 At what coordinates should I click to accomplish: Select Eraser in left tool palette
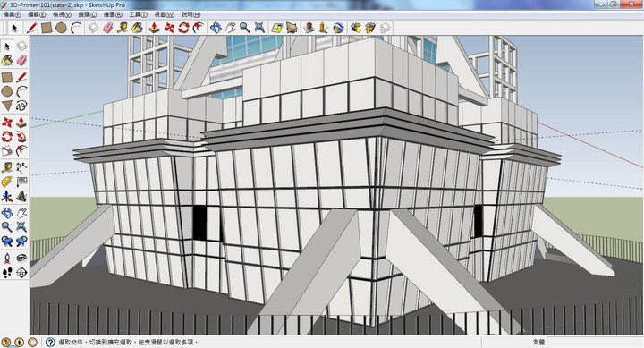21,61
